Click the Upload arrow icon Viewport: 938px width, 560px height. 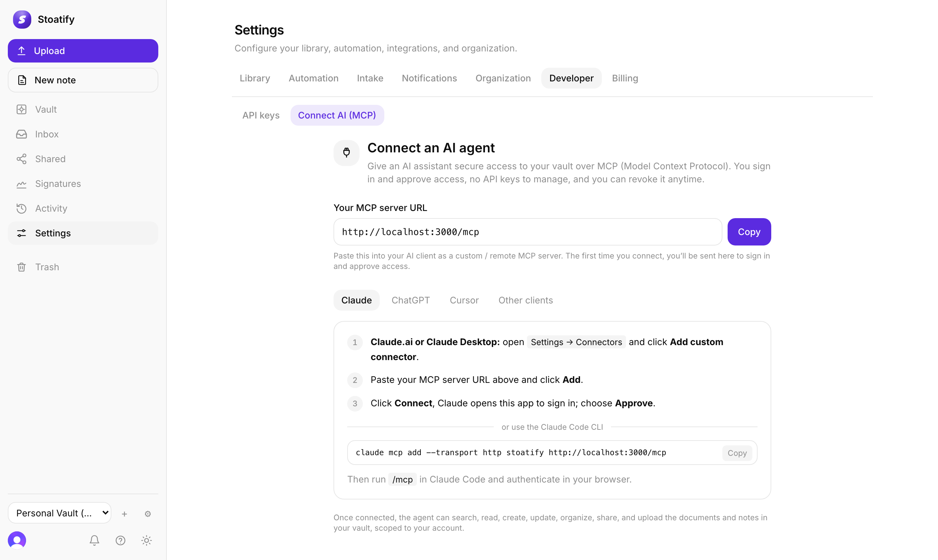21,50
